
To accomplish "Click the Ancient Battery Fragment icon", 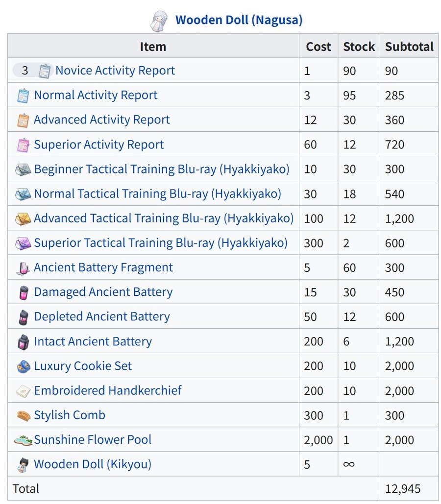I will click(x=23, y=268).
